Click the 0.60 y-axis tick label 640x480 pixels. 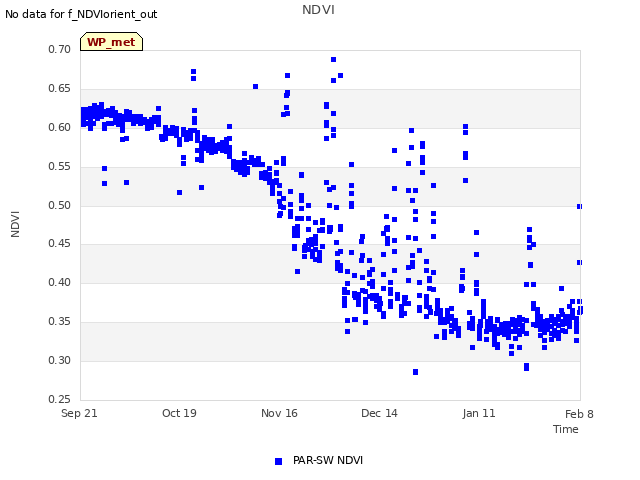click(60, 127)
